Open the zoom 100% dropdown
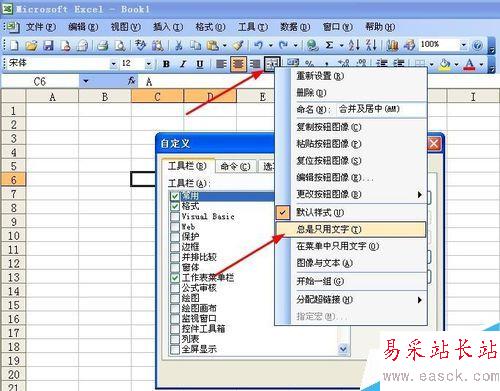Viewport: 500px width, 391px height. click(463, 45)
